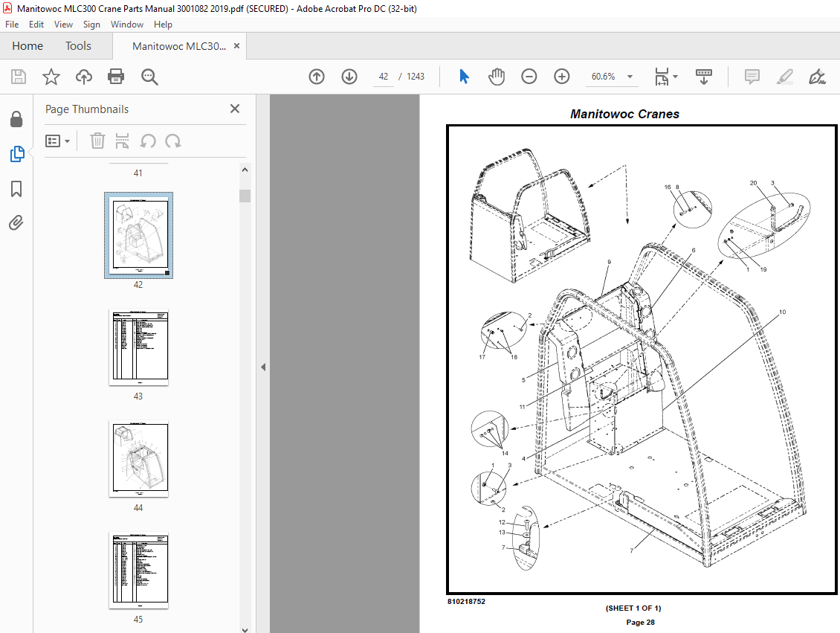Zoom out with minus button
This screenshot has height=633, width=840.
(529, 77)
